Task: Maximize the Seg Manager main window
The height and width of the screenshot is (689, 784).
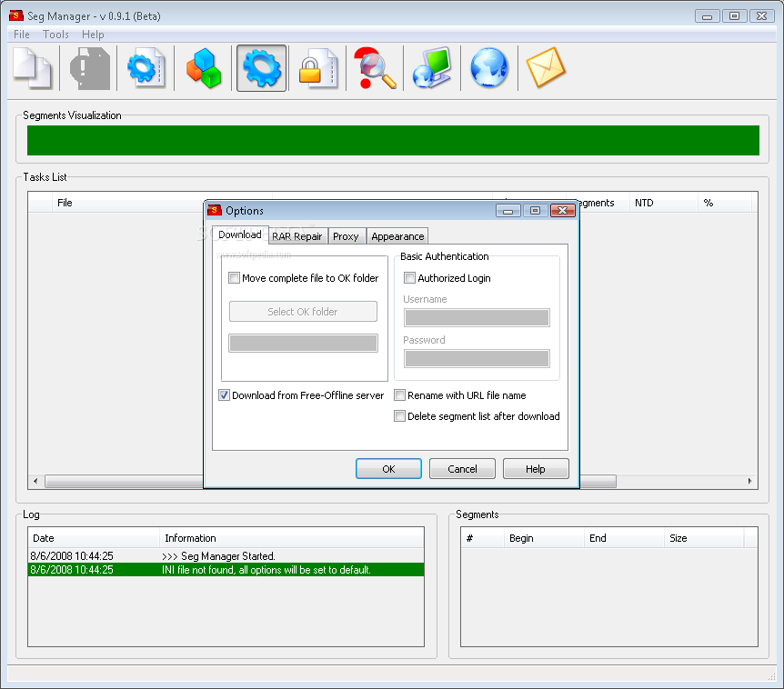Action: (x=735, y=16)
